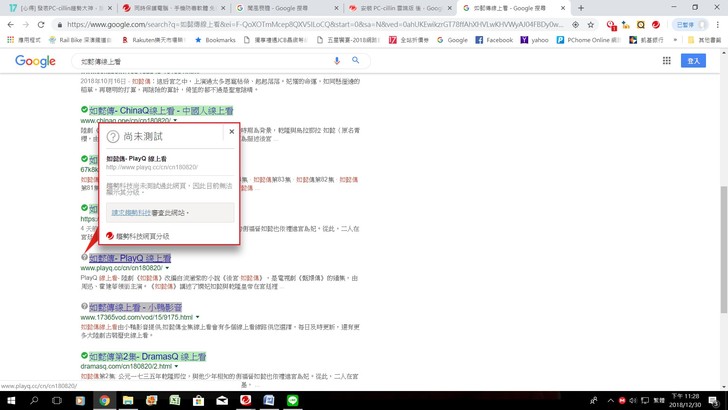The width and height of the screenshot is (728, 410).
Task: Switch to the third Google 搜尋 tab
Action: pyautogui.click(x=287, y=8)
